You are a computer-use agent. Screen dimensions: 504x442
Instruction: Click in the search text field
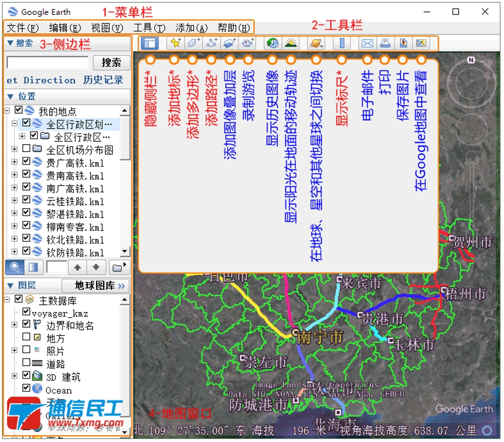(47, 62)
